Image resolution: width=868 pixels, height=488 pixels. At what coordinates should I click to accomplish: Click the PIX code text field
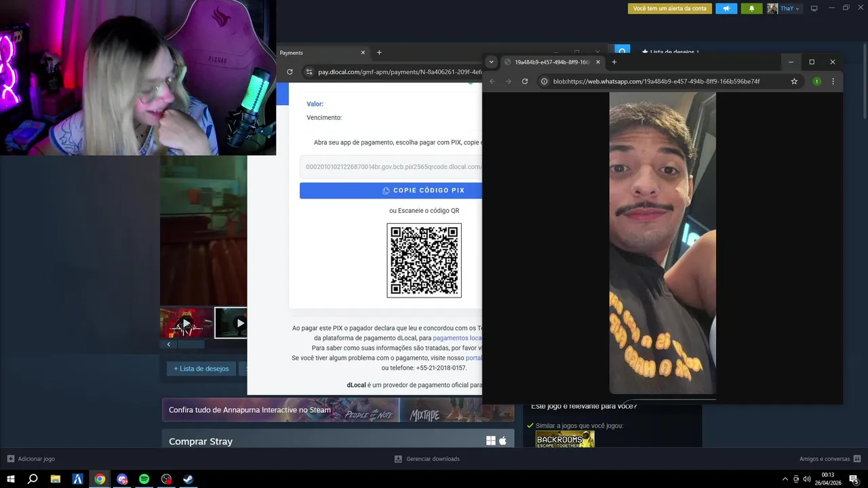391,167
